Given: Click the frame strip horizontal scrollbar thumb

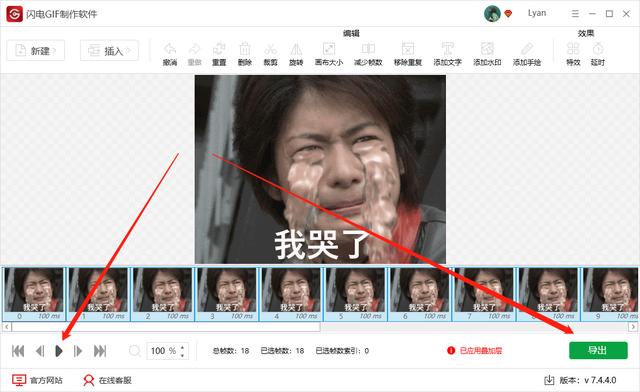Looking at the screenshot, I should click(166, 327).
